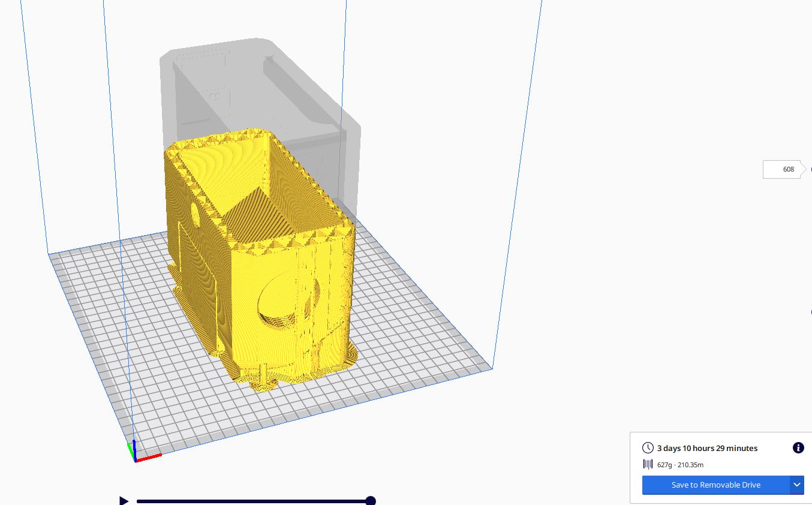Click the layer number field showing 608
This screenshot has height=505, width=812.
tap(783, 169)
